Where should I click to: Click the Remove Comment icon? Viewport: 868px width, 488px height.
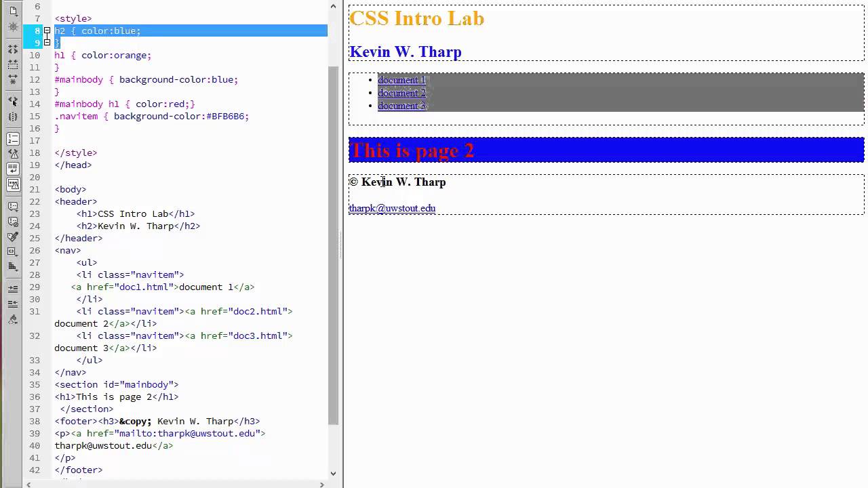click(x=13, y=222)
